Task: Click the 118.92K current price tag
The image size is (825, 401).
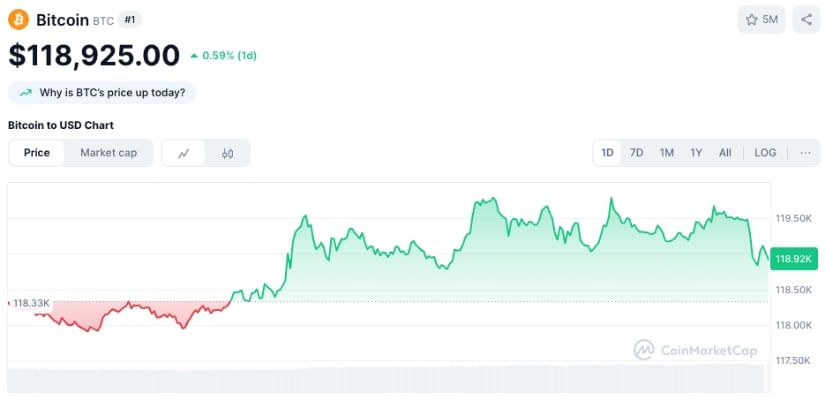Action: pos(794,258)
